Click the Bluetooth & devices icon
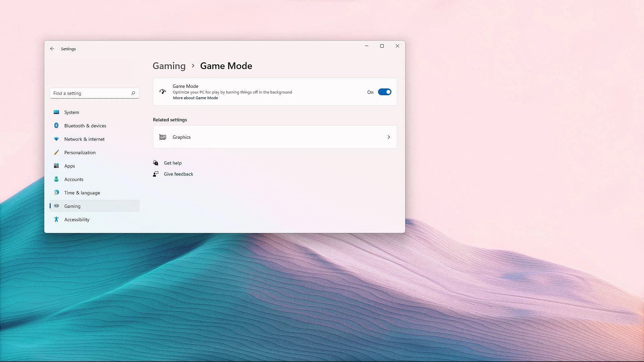This screenshot has width=644, height=362. pyautogui.click(x=56, y=125)
